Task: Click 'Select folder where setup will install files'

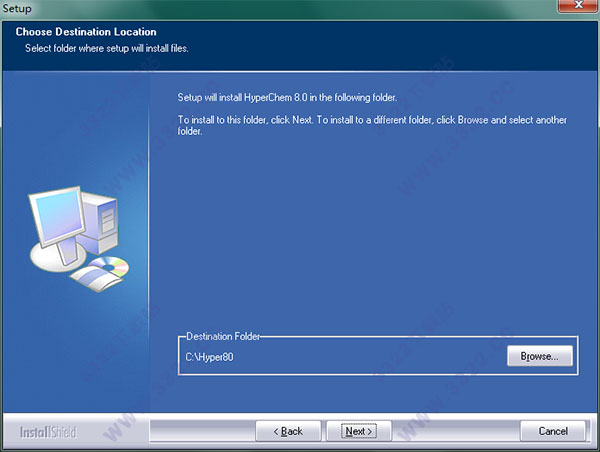Action: point(107,48)
